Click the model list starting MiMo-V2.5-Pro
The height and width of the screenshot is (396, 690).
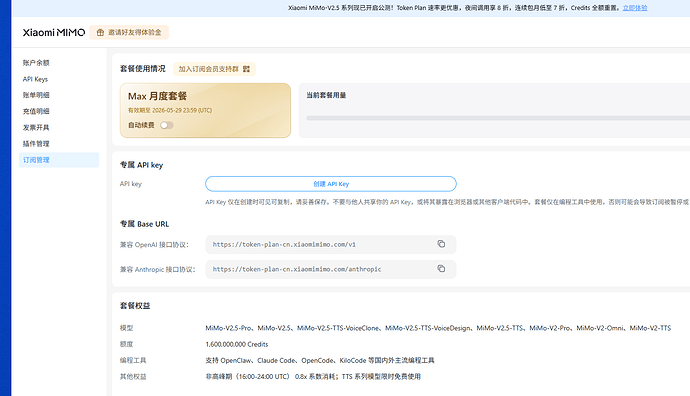438,328
